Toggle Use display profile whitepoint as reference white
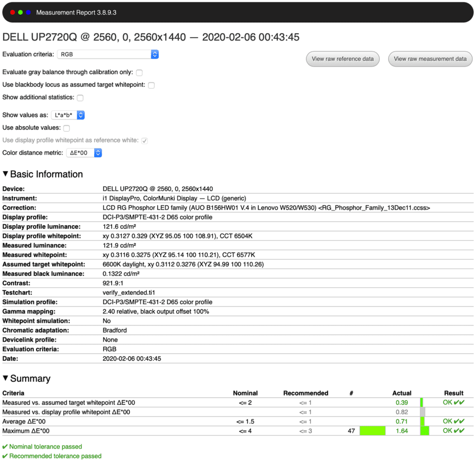The width and height of the screenshot is (476, 463). pyautogui.click(x=144, y=140)
